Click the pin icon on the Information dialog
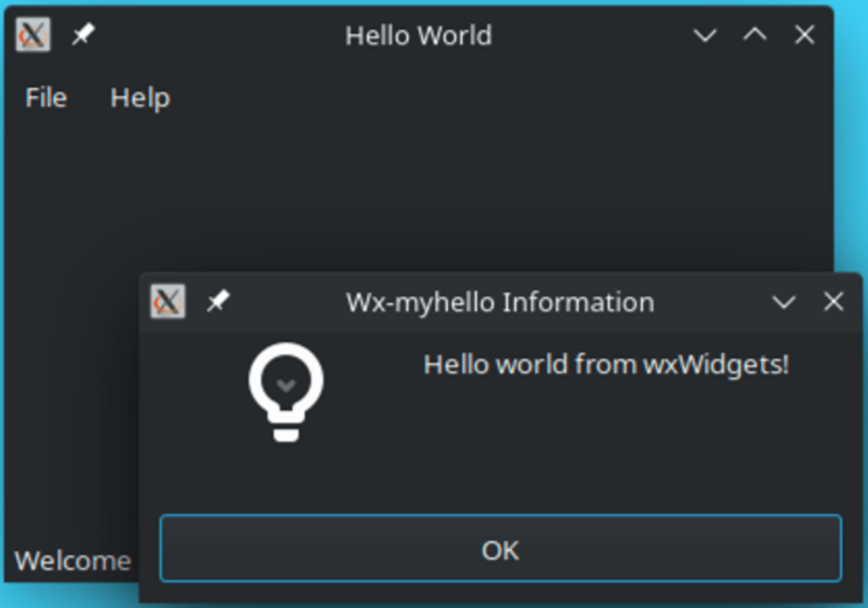The width and height of the screenshot is (868, 608). (x=218, y=302)
